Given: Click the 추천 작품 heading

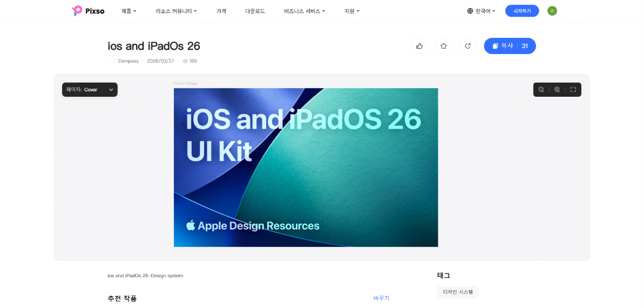Looking at the screenshot, I should tap(122, 298).
